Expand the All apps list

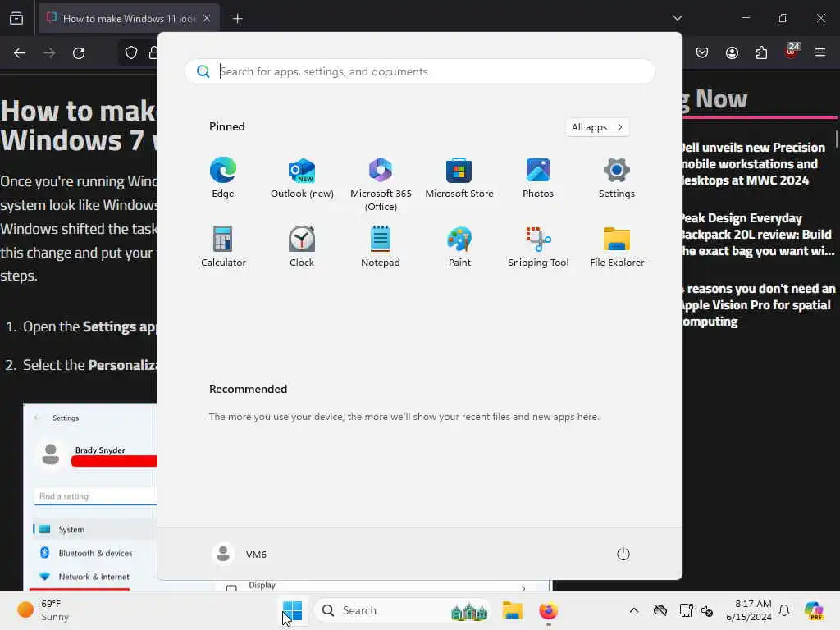[x=597, y=127]
